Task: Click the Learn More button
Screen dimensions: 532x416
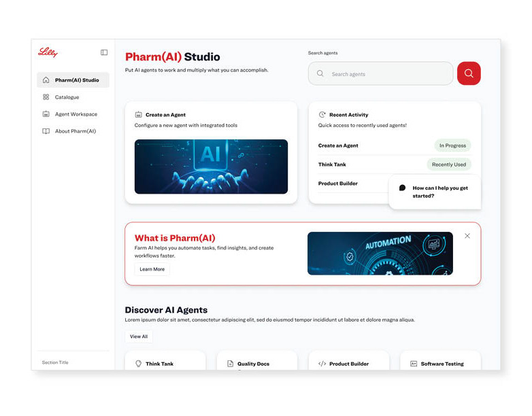Action: click(152, 269)
